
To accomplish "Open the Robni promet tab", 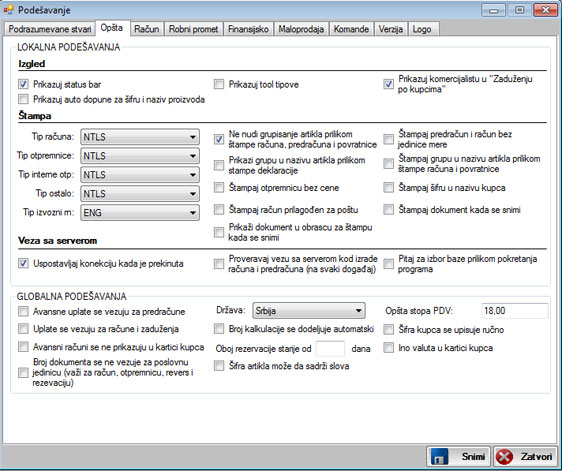I will pyautogui.click(x=194, y=29).
